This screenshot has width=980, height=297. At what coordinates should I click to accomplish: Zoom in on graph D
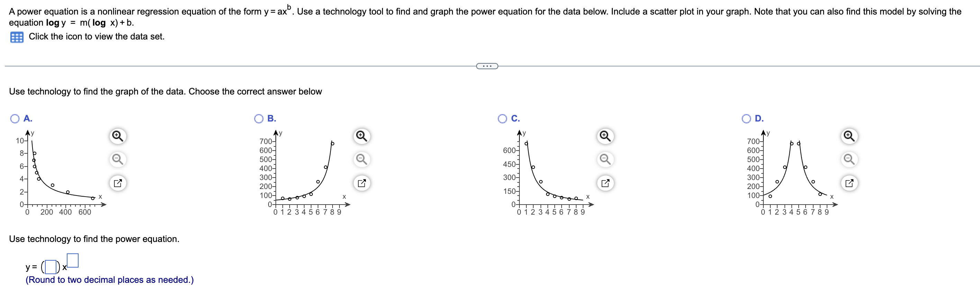(x=850, y=136)
